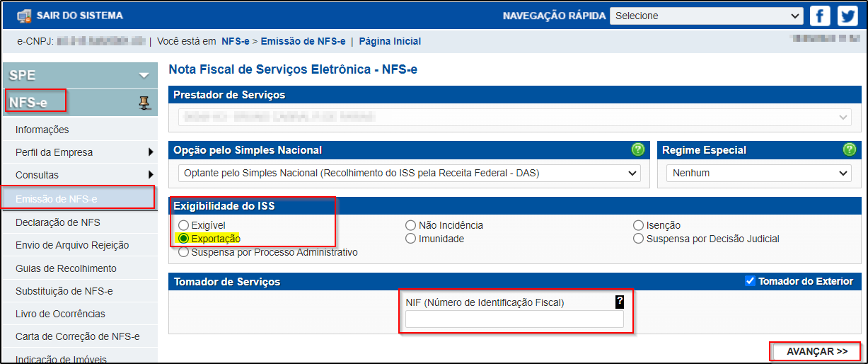Open the Regime Especial dropdown
The width and height of the screenshot is (868, 364).
tap(759, 173)
